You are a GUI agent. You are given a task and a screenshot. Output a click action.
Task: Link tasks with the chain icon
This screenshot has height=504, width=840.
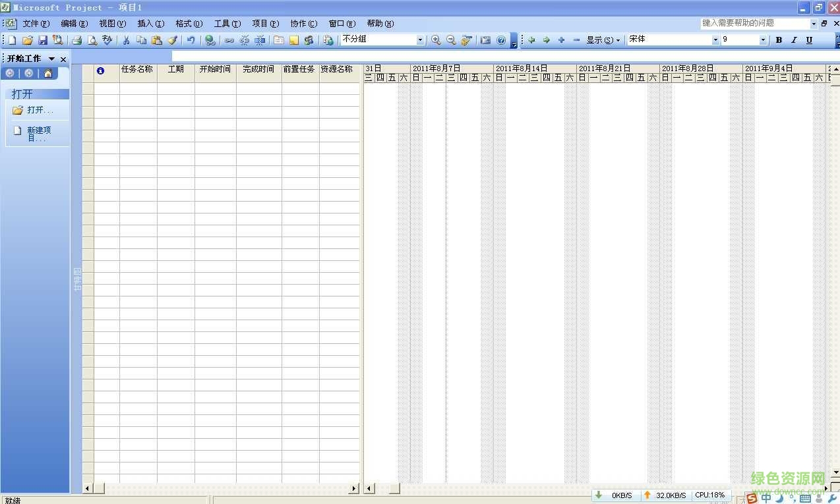[229, 40]
